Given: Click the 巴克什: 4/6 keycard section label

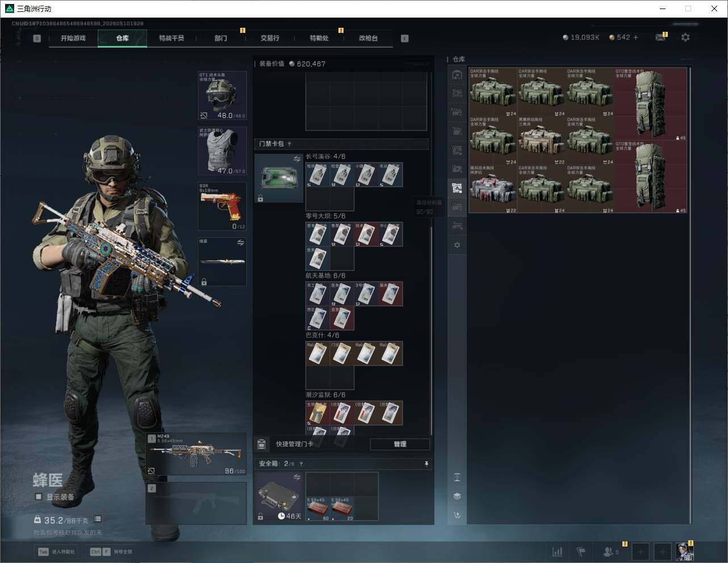Looking at the screenshot, I should pos(323,335).
